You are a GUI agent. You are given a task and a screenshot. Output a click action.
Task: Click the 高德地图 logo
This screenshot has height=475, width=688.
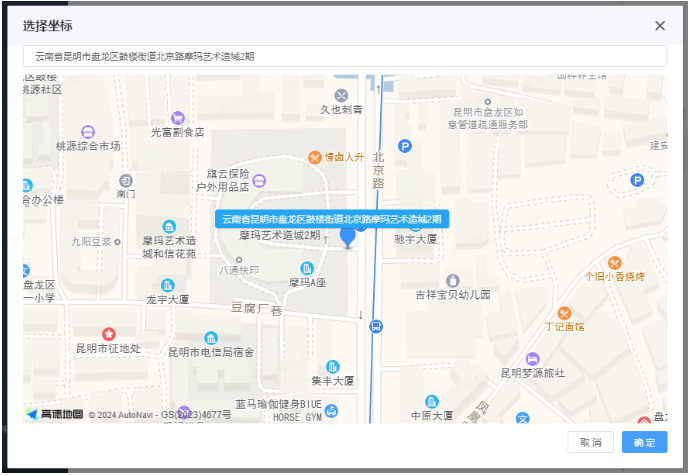click(55, 414)
